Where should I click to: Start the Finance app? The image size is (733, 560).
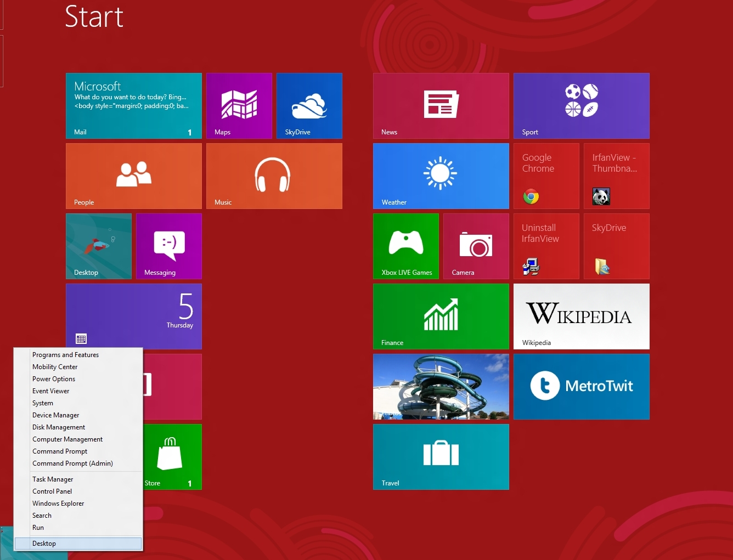pyautogui.click(x=441, y=316)
